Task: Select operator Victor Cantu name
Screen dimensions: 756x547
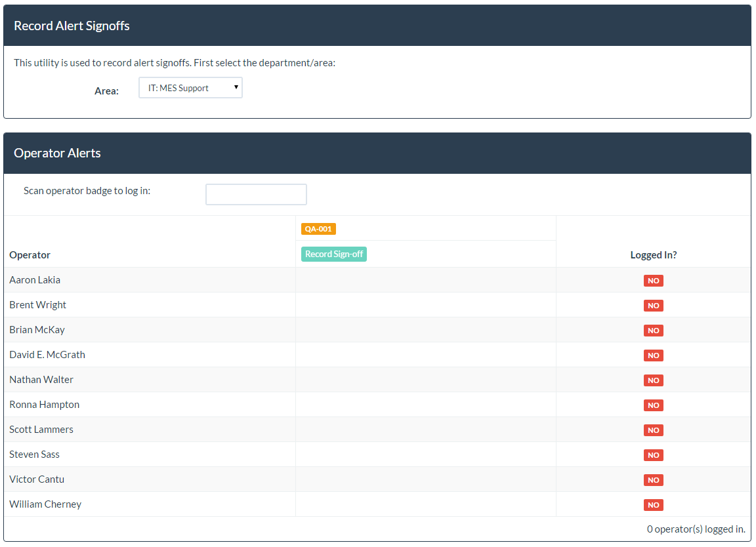Action: point(37,479)
